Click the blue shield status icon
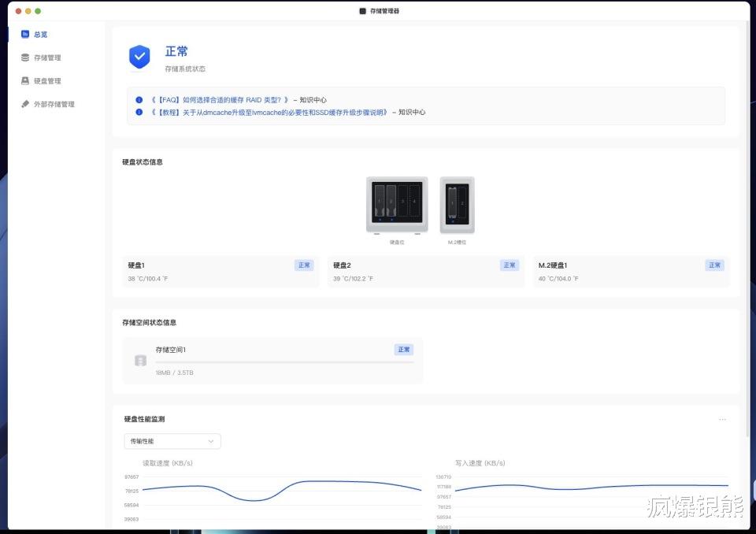Image resolution: width=756 pixels, height=534 pixels. click(x=139, y=57)
